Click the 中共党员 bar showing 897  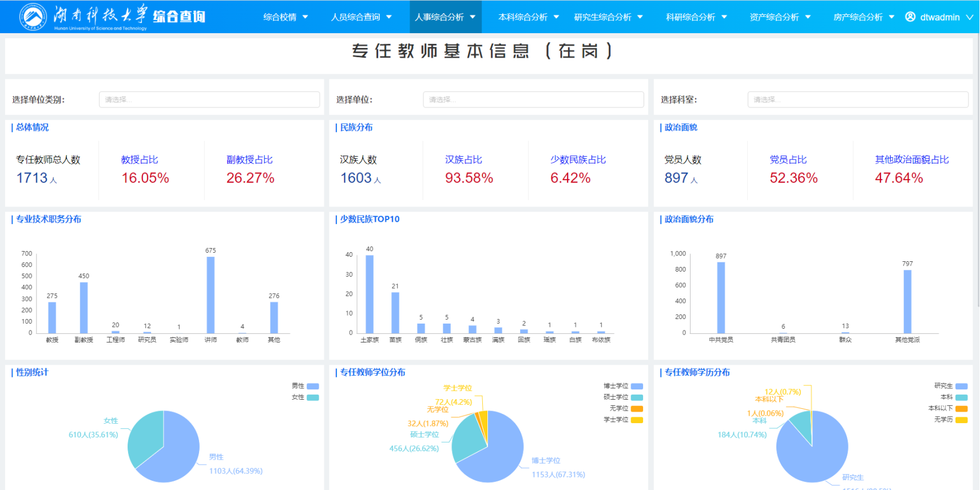pyautogui.click(x=721, y=297)
